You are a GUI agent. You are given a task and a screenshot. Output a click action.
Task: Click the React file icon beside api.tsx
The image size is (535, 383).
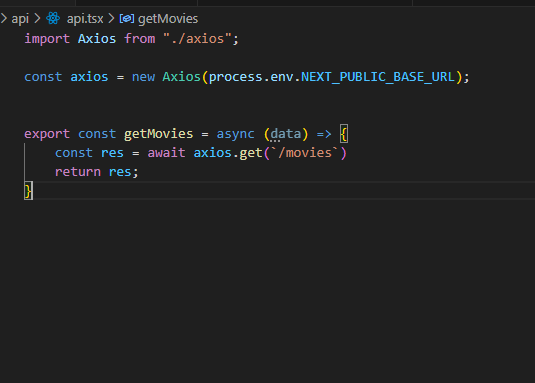53,18
